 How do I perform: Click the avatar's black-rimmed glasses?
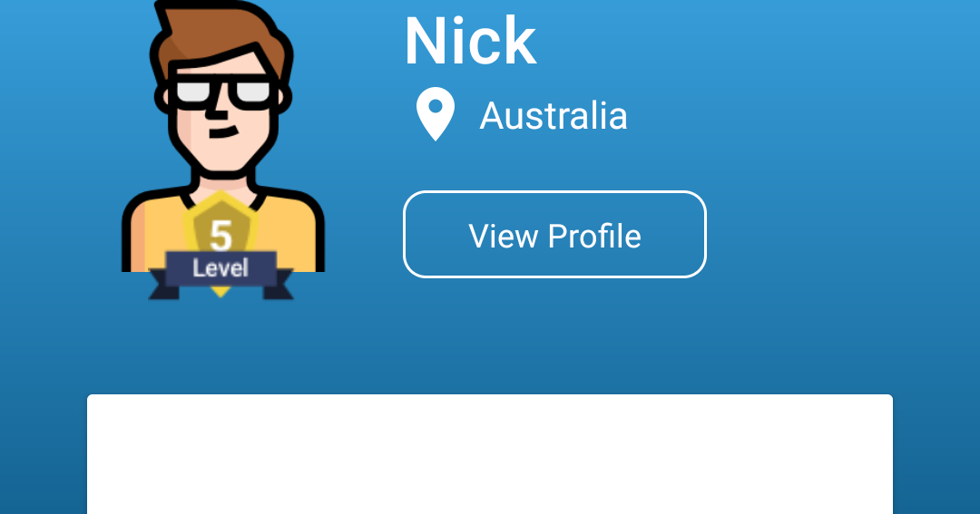(x=224, y=92)
